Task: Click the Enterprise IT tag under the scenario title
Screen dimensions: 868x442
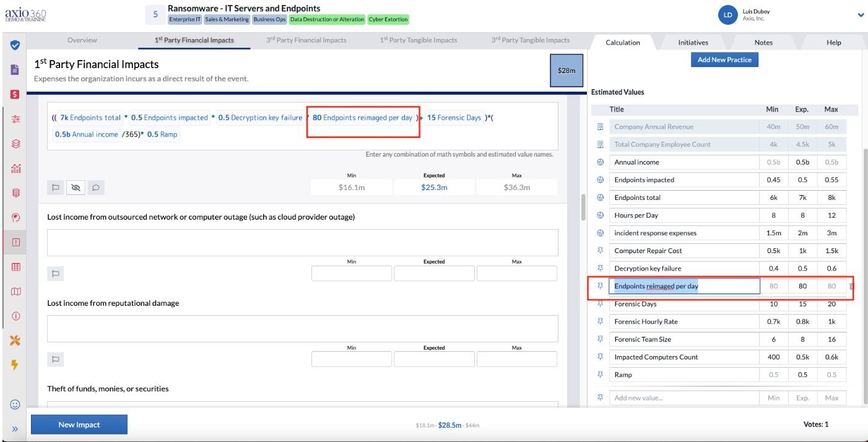Action: pyautogui.click(x=186, y=19)
